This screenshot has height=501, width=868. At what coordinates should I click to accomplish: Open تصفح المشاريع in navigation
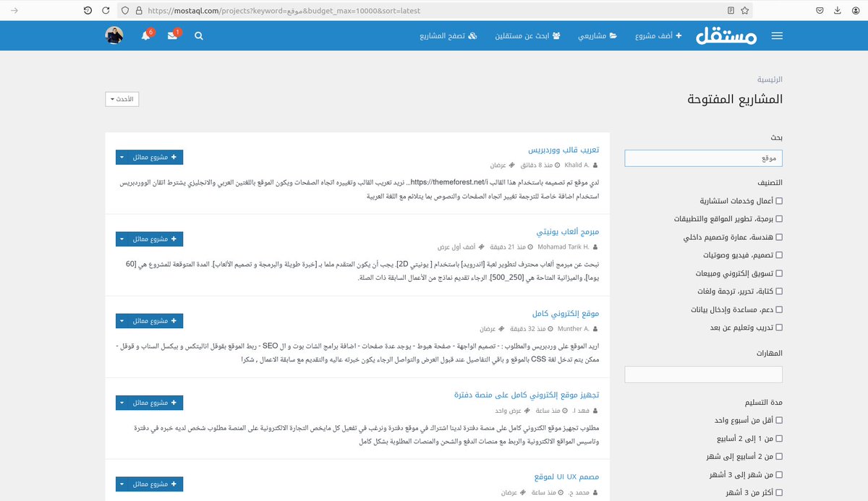pyautogui.click(x=448, y=35)
